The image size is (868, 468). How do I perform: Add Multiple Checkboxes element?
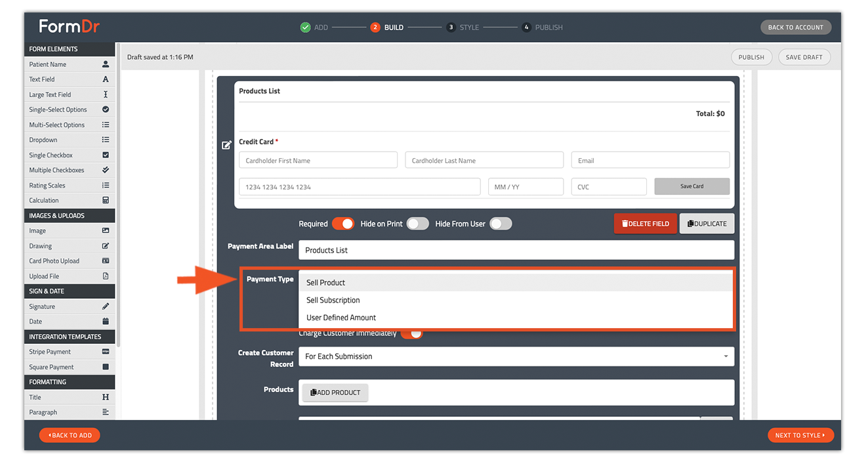(x=70, y=170)
